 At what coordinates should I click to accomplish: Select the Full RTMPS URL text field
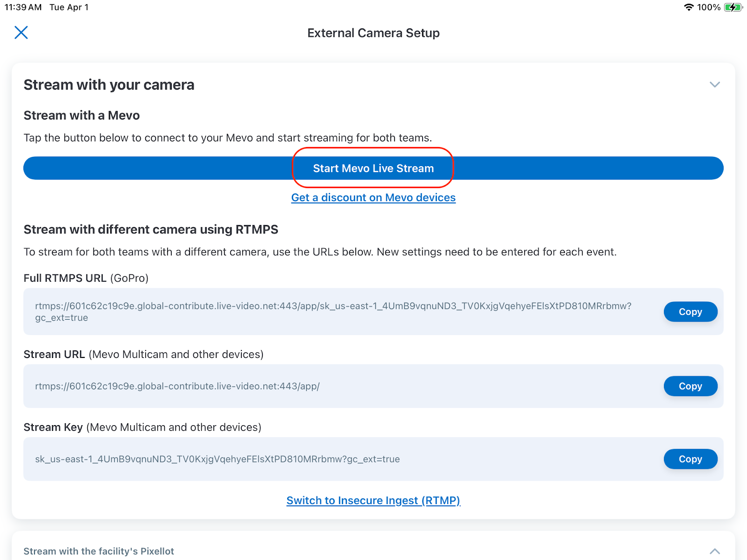click(x=333, y=311)
